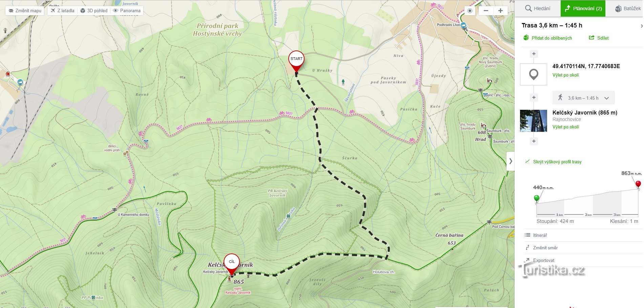
Task: Open the Hledání tab
Action: click(x=538, y=8)
